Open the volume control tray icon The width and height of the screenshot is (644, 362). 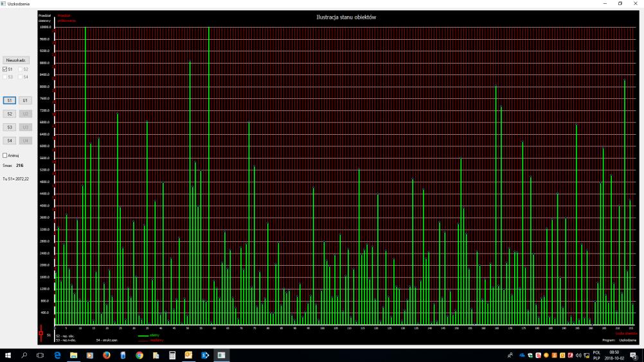[x=578, y=355]
